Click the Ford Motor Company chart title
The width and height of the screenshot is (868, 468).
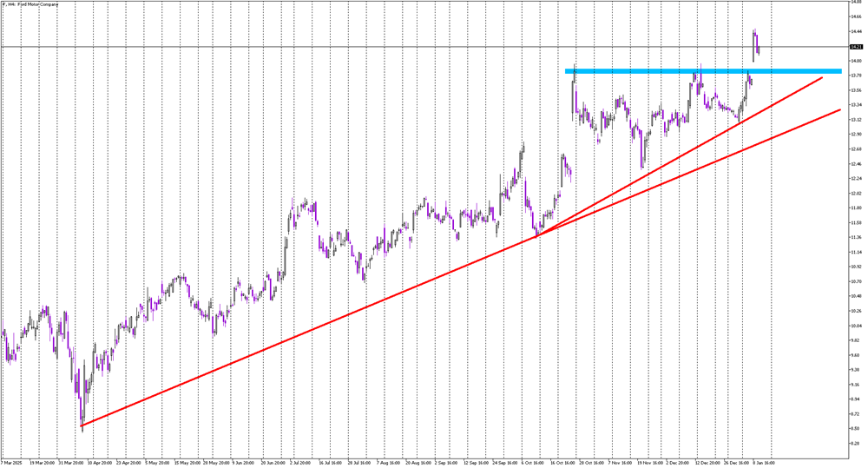click(x=35, y=5)
